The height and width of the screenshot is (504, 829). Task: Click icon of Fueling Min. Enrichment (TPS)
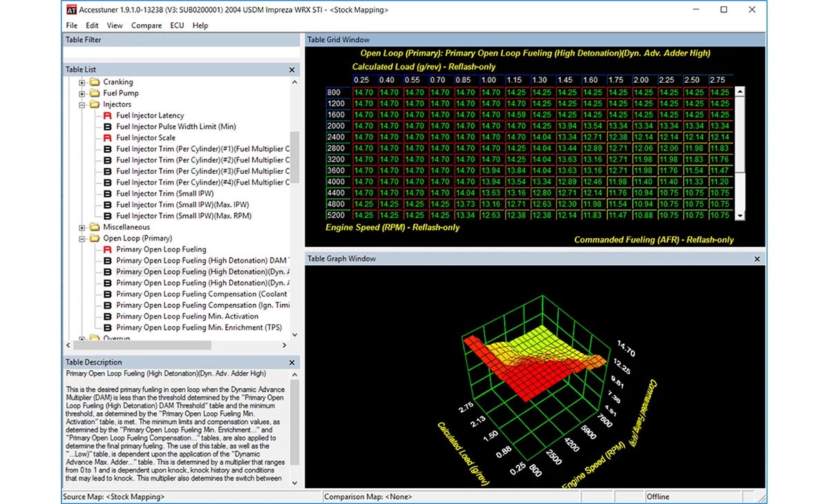coord(108,327)
